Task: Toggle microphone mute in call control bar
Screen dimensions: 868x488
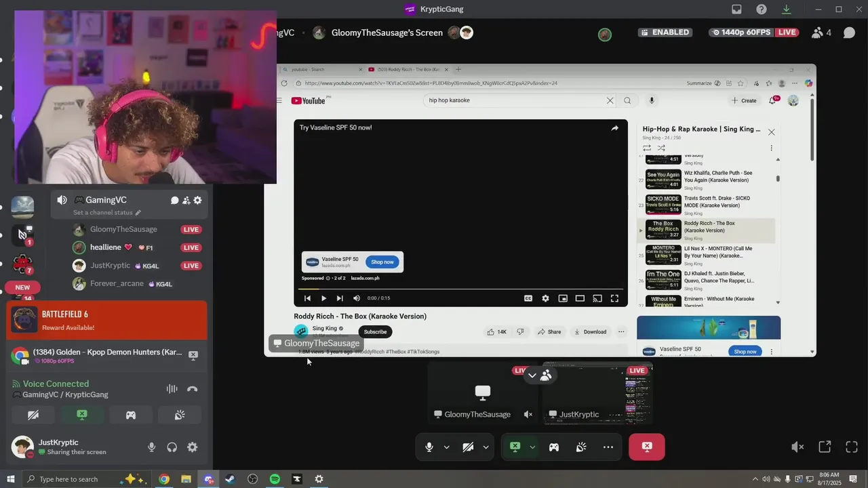Action: tap(429, 447)
